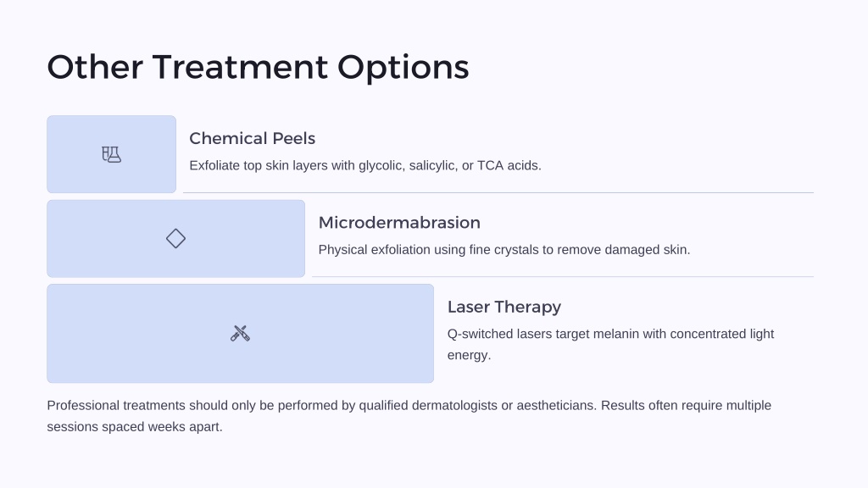868x488 pixels.
Task: Select the Q-switched lasers description text
Action: 610,344
